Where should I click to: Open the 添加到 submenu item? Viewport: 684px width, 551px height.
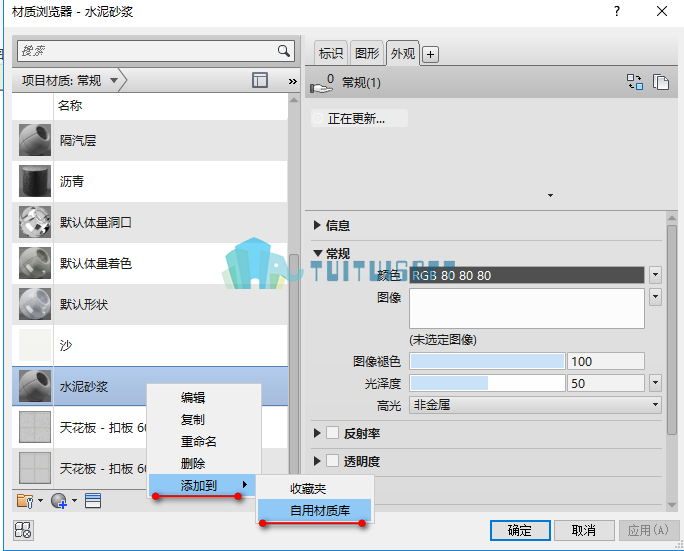click(x=202, y=485)
